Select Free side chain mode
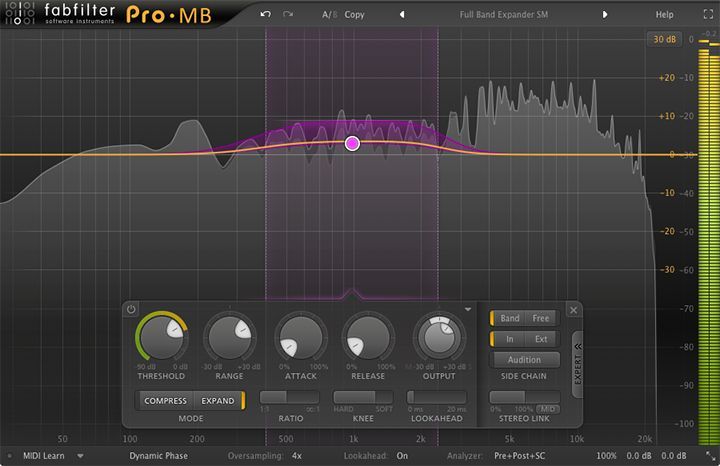 (x=541, y=318)
